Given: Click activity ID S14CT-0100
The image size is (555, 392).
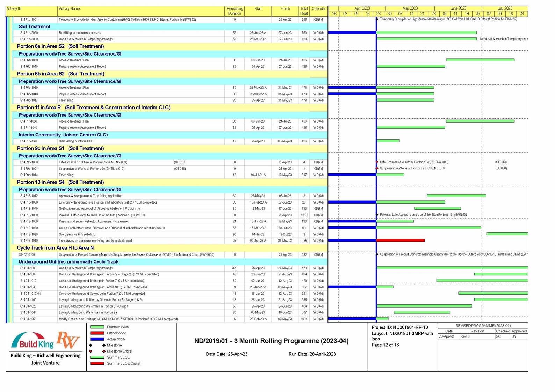Looking at the screenshot, I should point(28,255).
